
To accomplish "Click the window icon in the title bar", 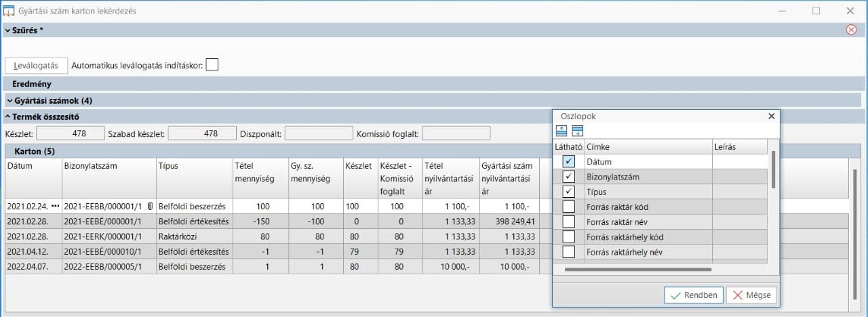I will tap(9, 11).
